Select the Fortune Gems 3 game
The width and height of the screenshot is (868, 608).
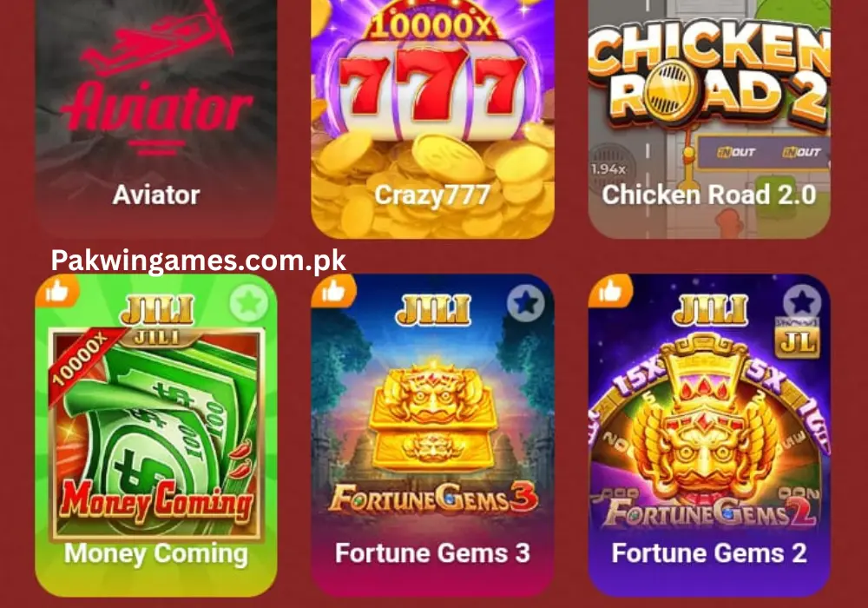(x=432, y=435)
